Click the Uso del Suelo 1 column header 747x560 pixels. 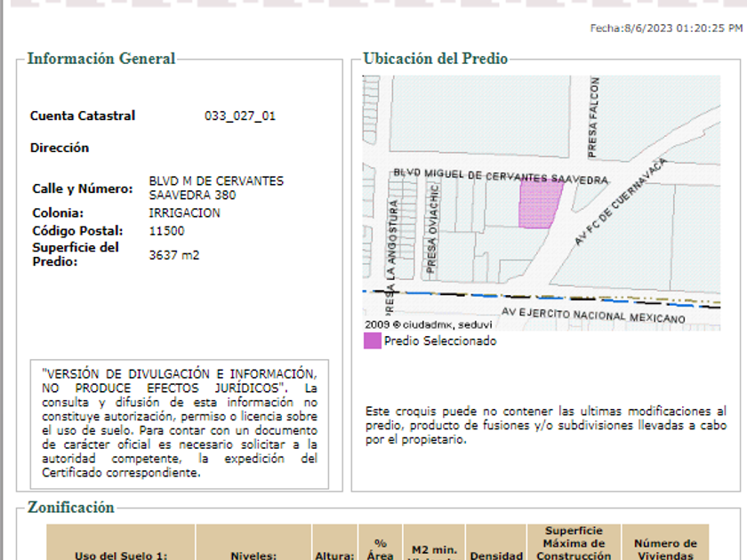(x=121, y=556)
